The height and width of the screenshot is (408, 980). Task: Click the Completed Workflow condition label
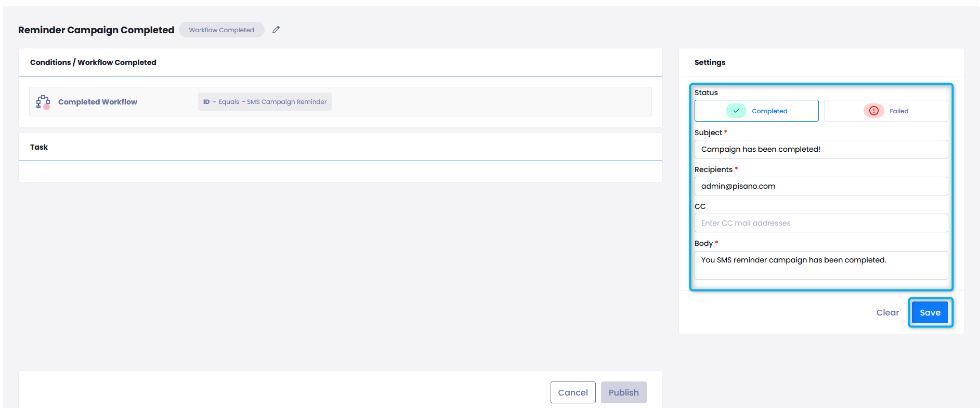tap(98, 102)
